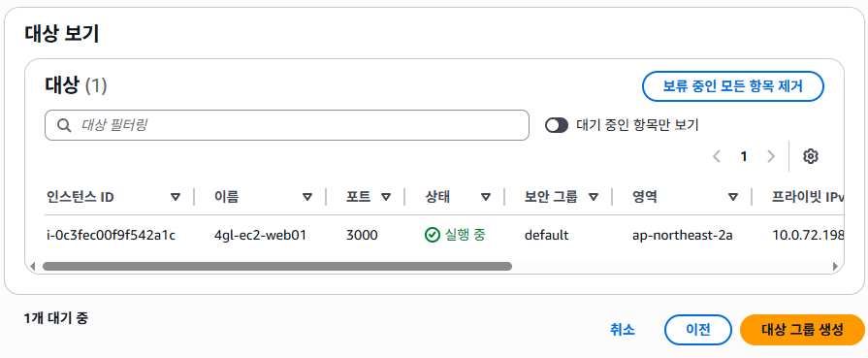Click the horizontal scrollbar left arrow
Viewport: 868px width, 358px height.
click(x=33, y=267)
